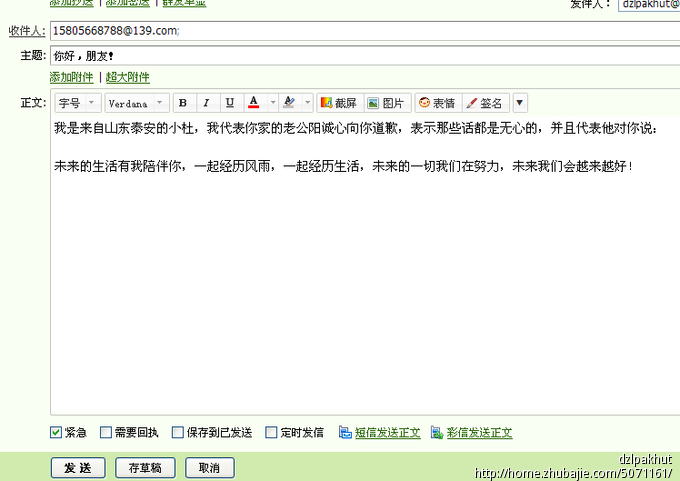Enable 定时发信 scheduled send checkbox
Screen dimensions: 680x481
pyautogui.click(x=271, y=432)
